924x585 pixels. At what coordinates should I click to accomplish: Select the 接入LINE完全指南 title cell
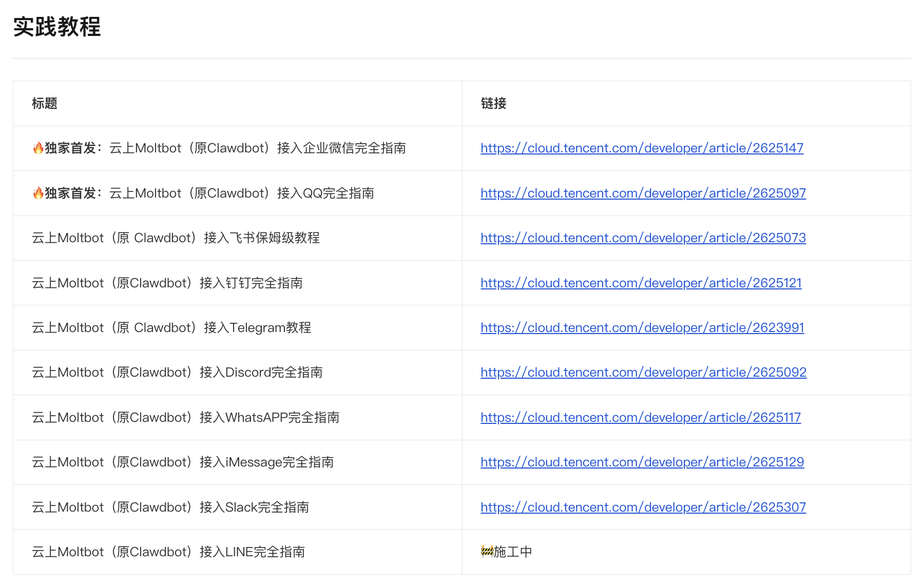click(x=168, y=552)
